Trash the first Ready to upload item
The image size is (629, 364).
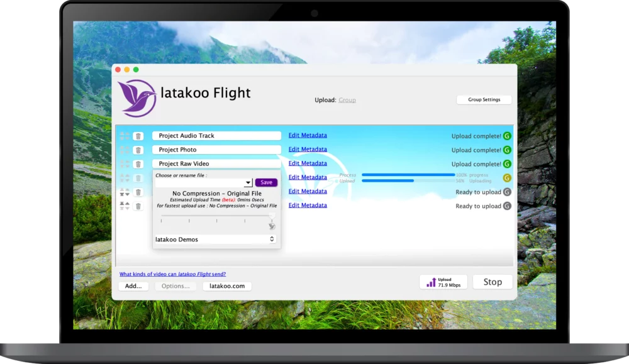point(138,192)
